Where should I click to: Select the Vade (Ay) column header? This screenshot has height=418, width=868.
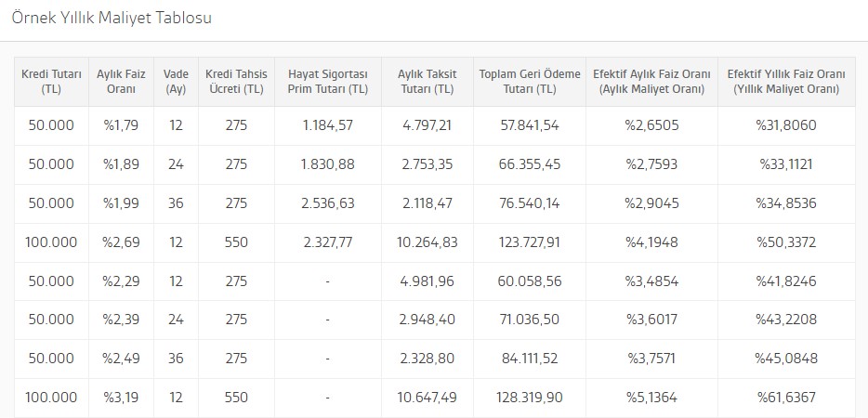176,82
